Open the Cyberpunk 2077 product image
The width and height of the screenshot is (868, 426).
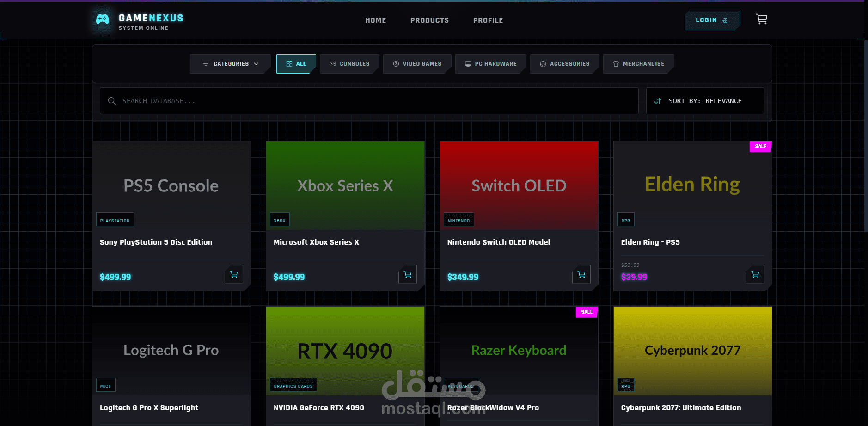pos(693,351)
